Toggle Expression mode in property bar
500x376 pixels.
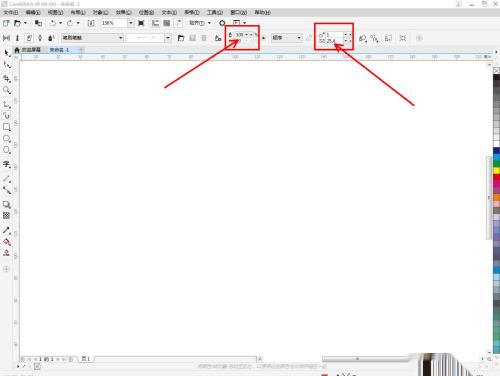click(51, 38)
